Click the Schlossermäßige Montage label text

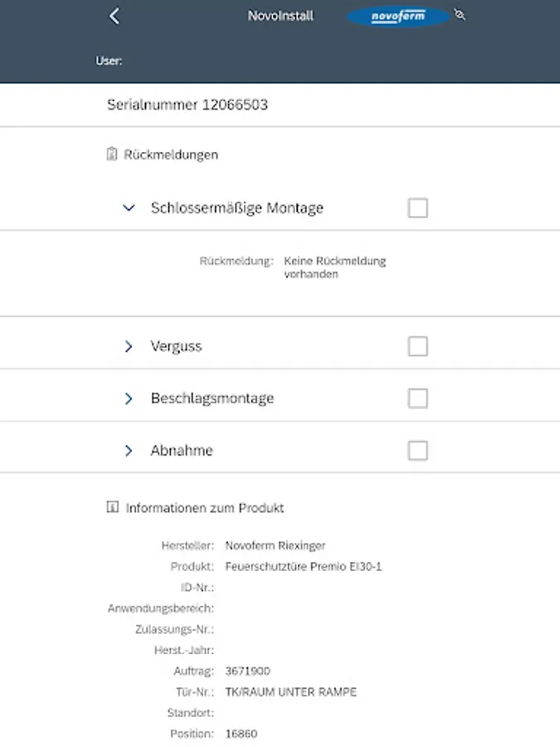click(x=237, y=207)
